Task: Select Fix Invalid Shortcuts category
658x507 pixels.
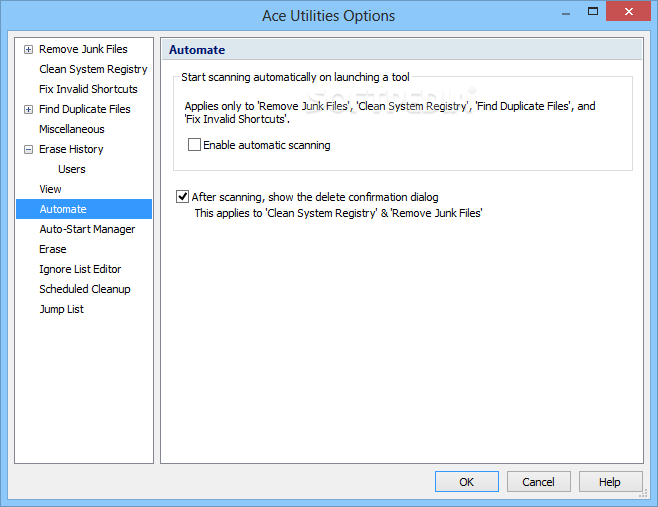Action: pos(88,89)
